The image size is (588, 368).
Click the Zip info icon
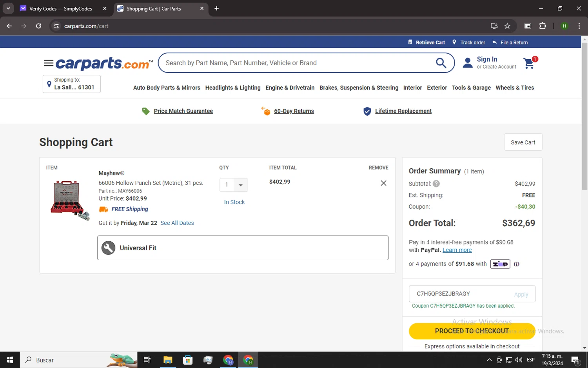517,264
